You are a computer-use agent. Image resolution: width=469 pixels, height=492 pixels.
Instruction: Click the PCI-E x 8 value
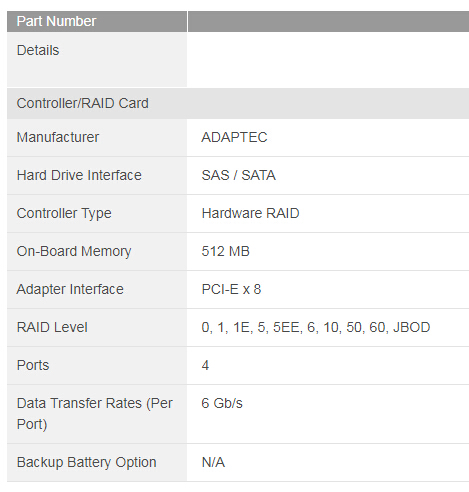tap(231, 289)
